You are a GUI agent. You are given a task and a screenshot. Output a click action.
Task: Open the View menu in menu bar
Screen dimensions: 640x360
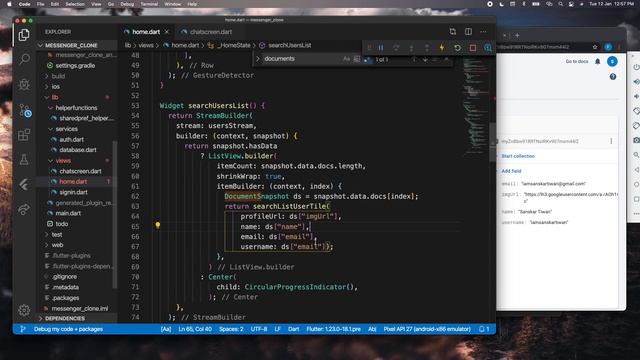click(96, 4)
